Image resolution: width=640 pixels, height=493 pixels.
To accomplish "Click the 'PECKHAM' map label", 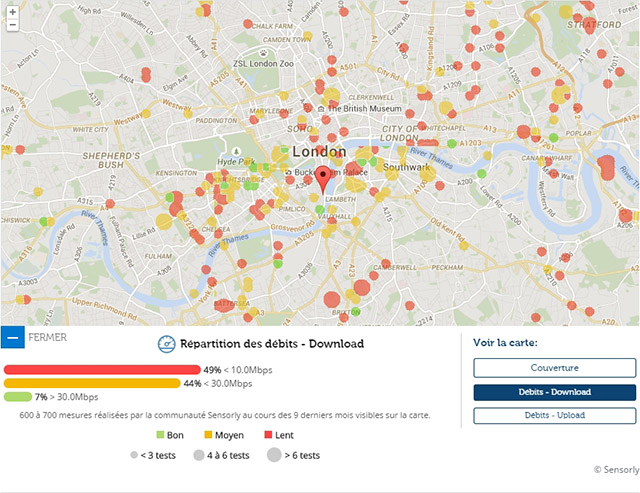I will coord(447,268).
